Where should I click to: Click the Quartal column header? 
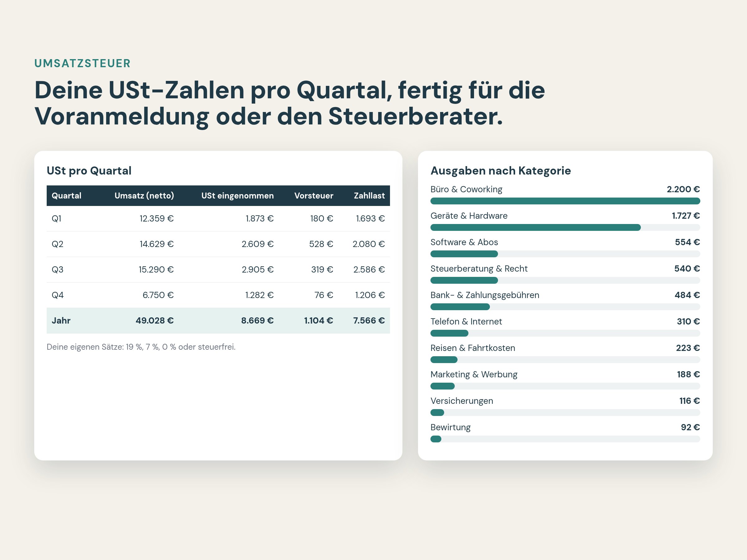click(67, 196)
